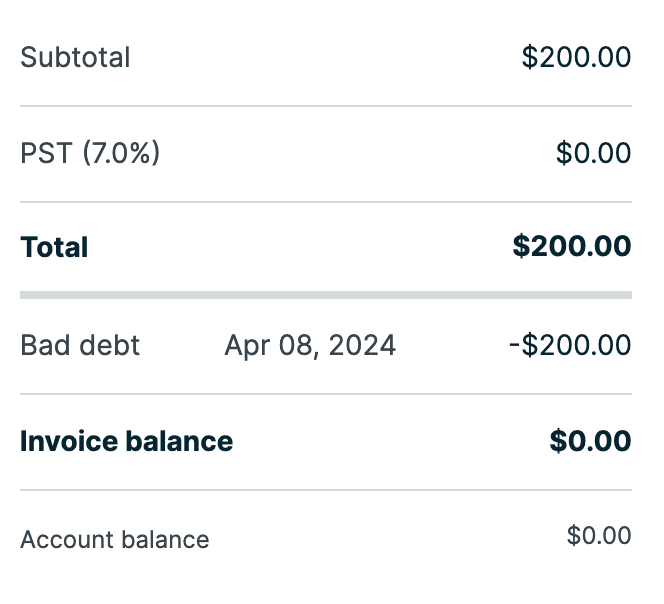Click the Bad debt label
The height and width of the screenshot is (604, 664).
80,346
